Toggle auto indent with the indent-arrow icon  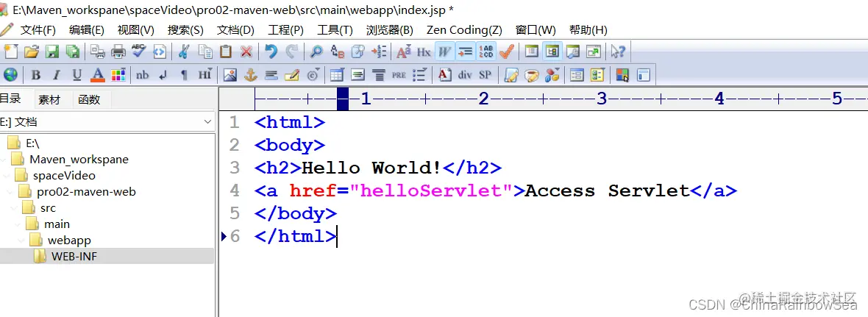click(466, 52)
